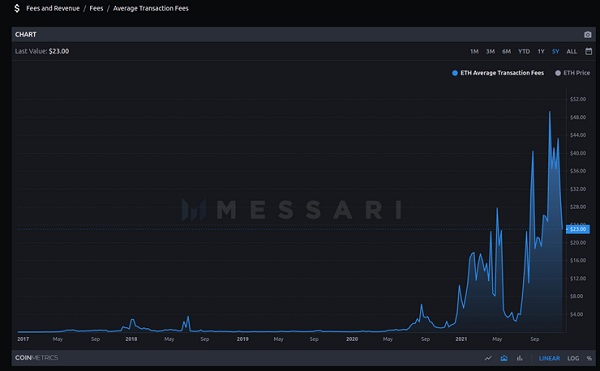This screenshot has height=371, width=600.
Task: Select the YTD time range
Action: 524,51
